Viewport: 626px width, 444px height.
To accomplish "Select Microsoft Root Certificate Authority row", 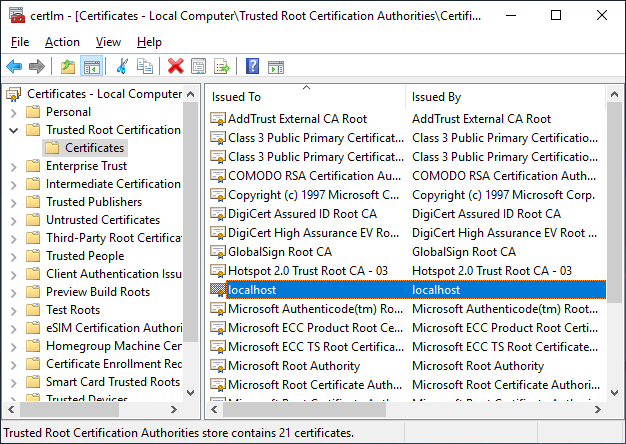I will (408, 385).
